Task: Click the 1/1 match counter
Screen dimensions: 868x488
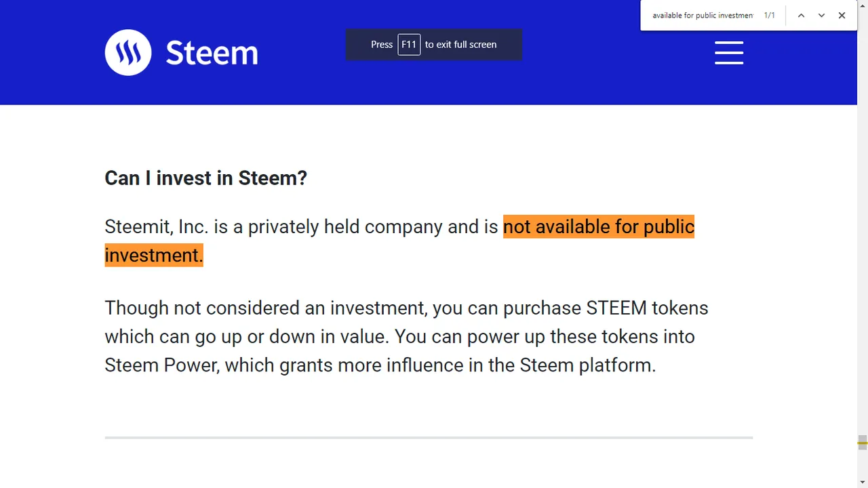Action: click(770, 15)
